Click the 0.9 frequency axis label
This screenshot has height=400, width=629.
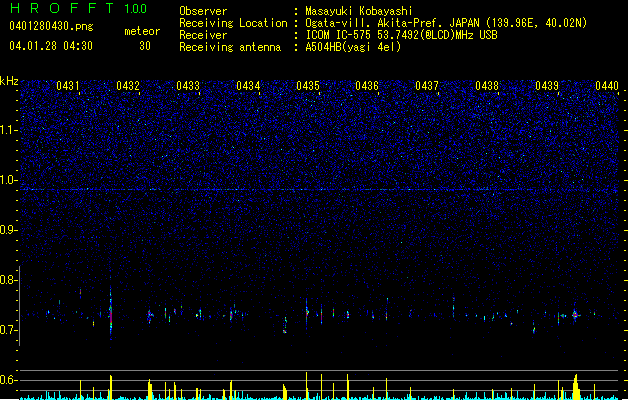8,230
